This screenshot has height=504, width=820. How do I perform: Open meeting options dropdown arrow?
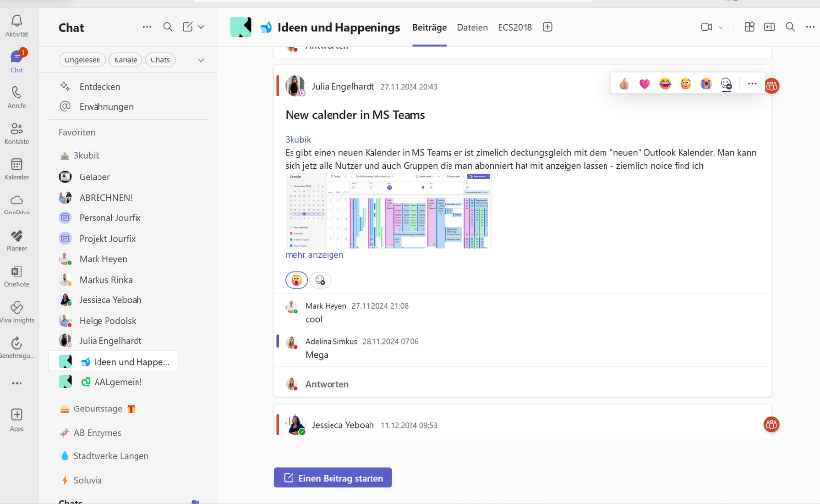tap(721, 27)
